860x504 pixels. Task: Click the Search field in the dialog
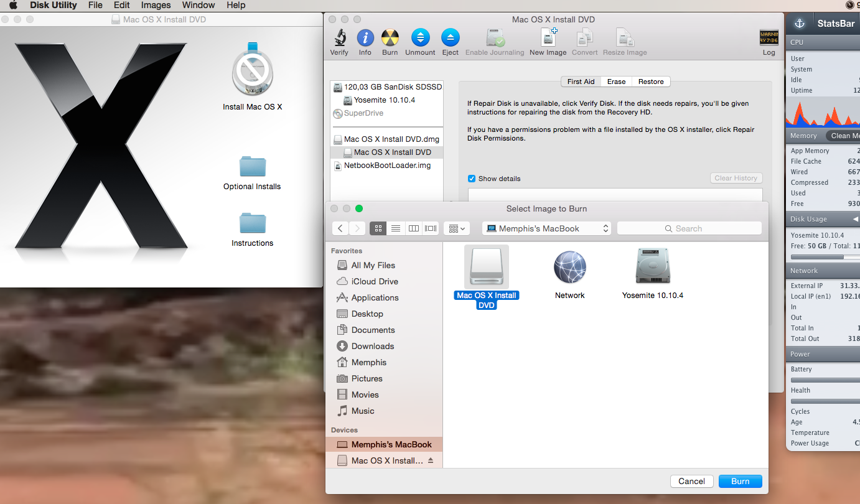[689, 228]
